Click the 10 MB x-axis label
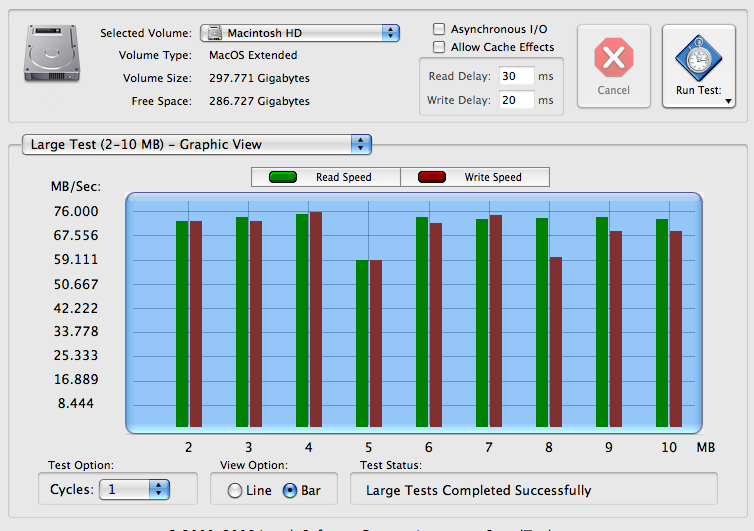The image size is (754, 531). (669, 447)
